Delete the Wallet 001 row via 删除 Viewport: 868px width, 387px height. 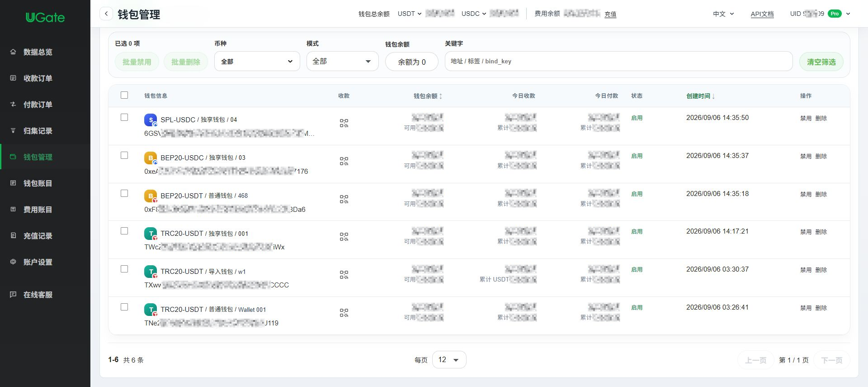click(821, 308)
